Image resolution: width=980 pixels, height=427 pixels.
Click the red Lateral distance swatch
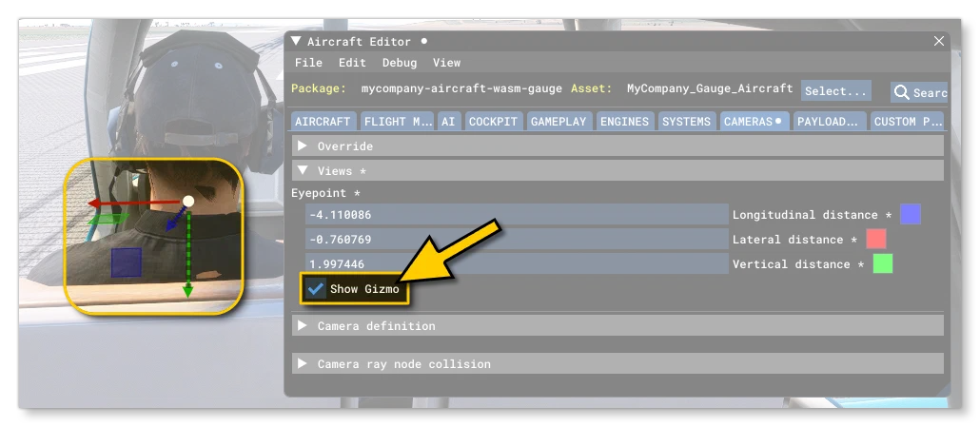(875, 239)
